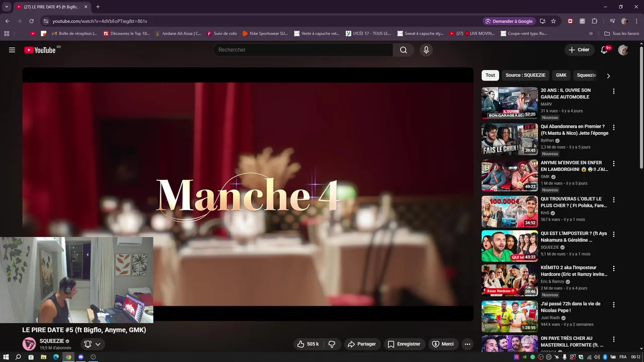Select the Tout filter chip
This screenshot has width=644, height=362.
point(490,75)
